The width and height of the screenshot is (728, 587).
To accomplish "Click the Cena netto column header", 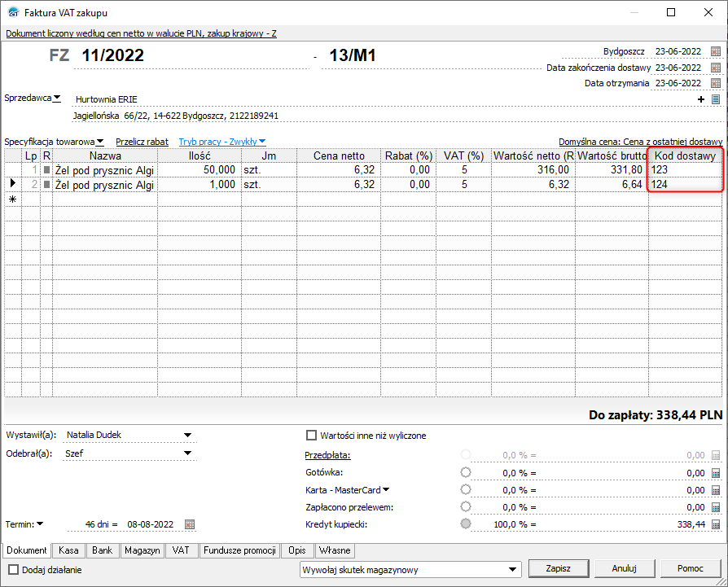I will point(339,156).
